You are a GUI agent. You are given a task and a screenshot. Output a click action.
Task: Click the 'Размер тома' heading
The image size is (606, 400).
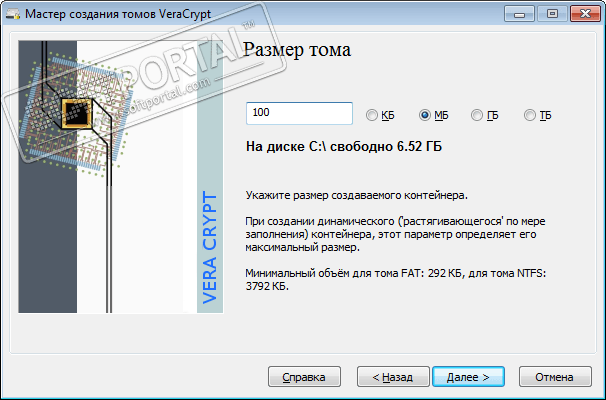tap(297, 50)
